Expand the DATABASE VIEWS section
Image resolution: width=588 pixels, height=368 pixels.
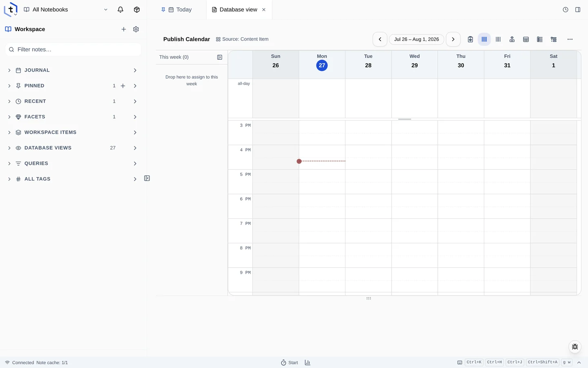9,148
